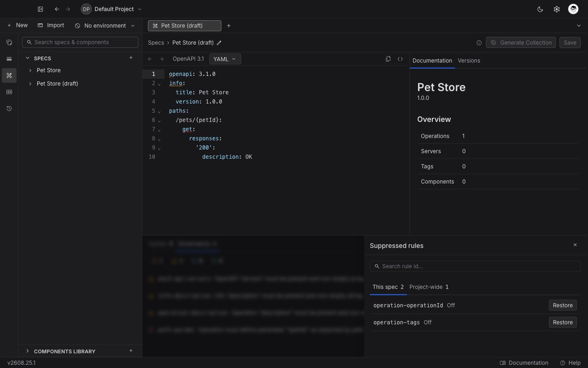The width and height of the screenshot is (588, 368).
Task: Restore the operation-tags rule
Action: pyautogui.click(x=563, y=322)
